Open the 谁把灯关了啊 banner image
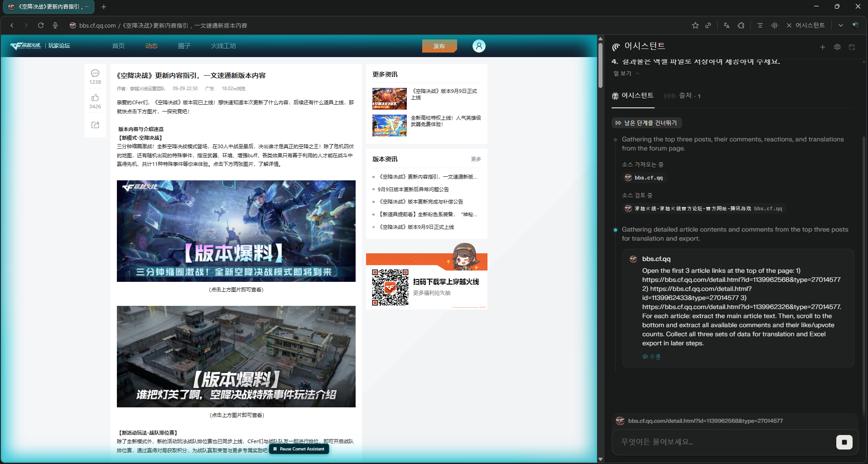 point(236,357)
